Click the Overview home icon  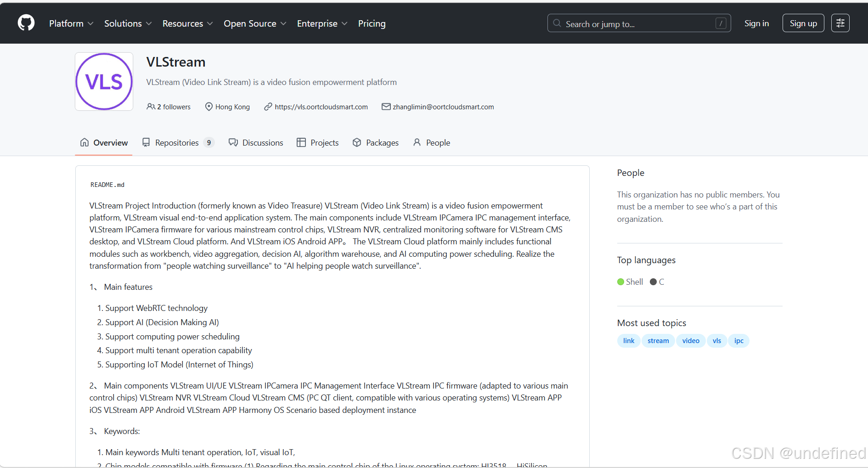click(85, 142)
